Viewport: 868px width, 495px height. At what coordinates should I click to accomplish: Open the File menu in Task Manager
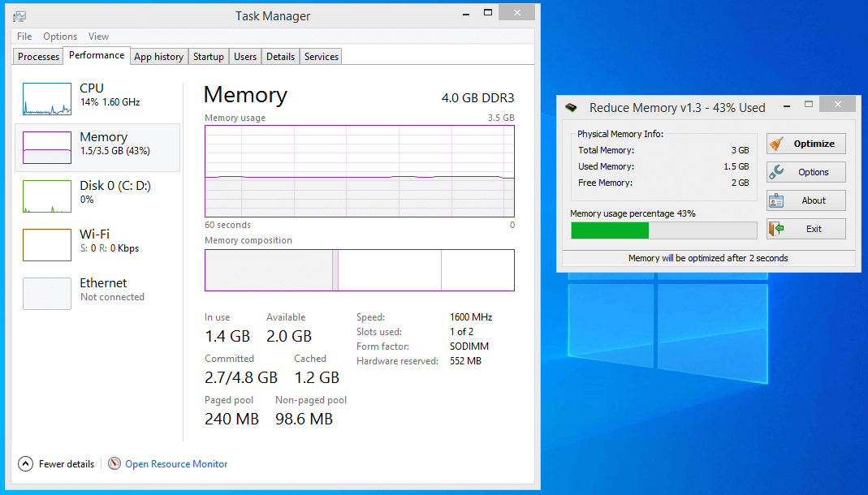point(24,37)
